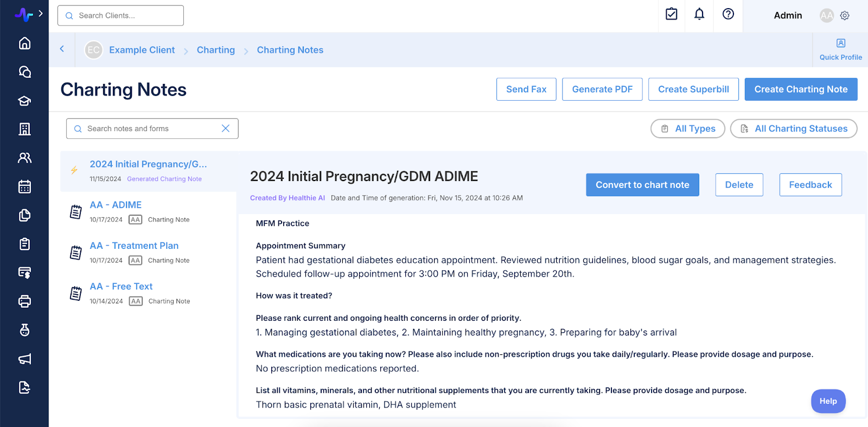Open the calendar icon in sidebar
The width and height of the screenshot is (868, 427).
(x=24, y=187)
